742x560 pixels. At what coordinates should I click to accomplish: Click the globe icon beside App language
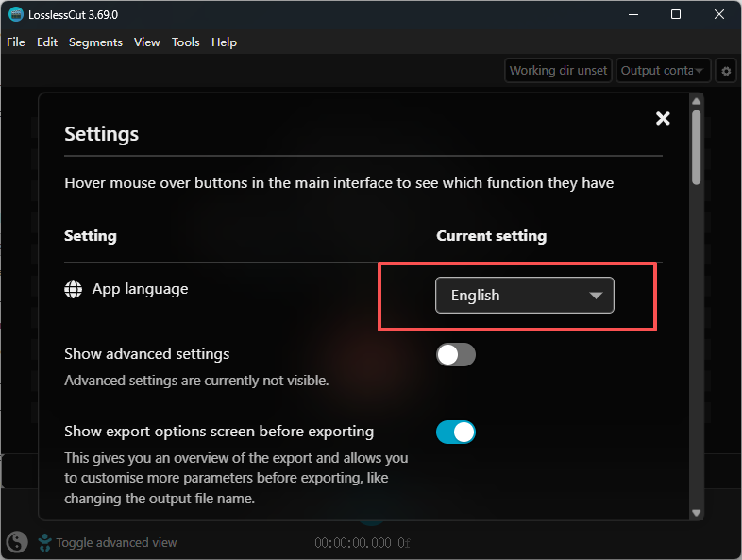pyautogui.click(x=73, y=289)
